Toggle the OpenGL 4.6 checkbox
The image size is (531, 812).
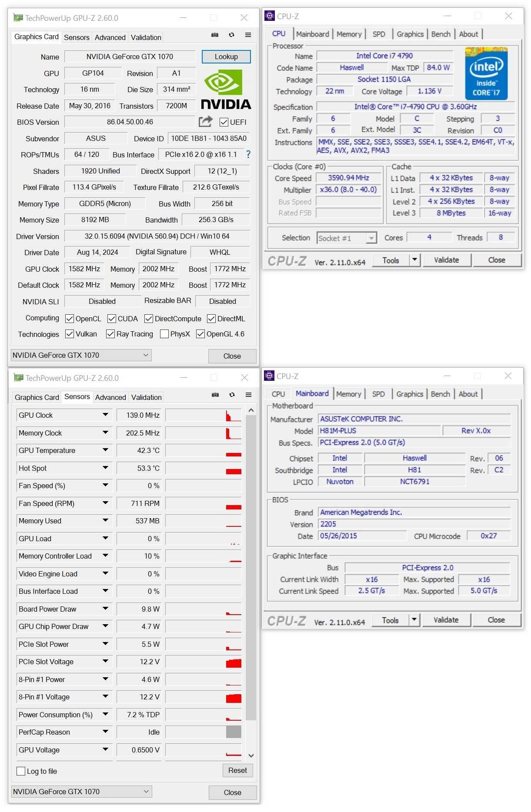click(200, 334)
